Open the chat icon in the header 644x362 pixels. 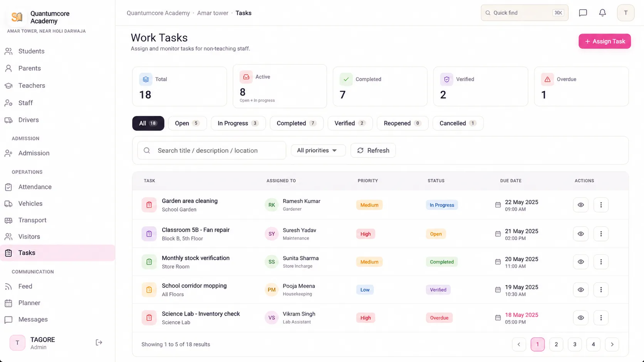[x=583, y=13]
